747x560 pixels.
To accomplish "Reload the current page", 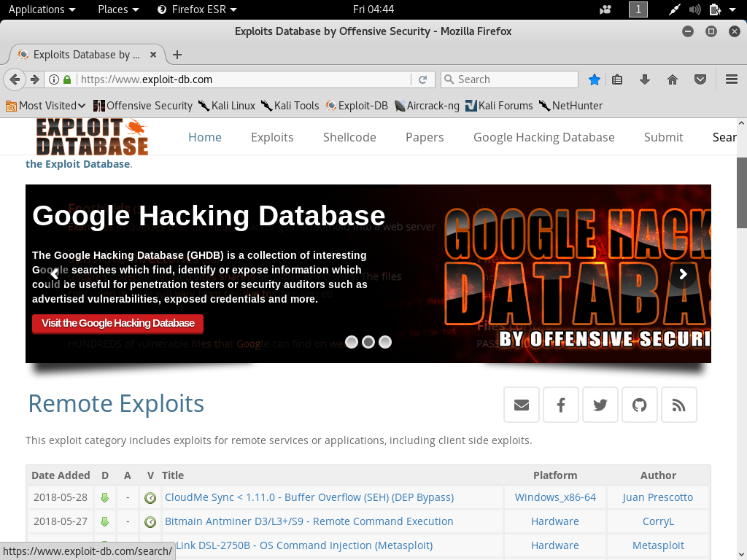I will tap(422, 79).
